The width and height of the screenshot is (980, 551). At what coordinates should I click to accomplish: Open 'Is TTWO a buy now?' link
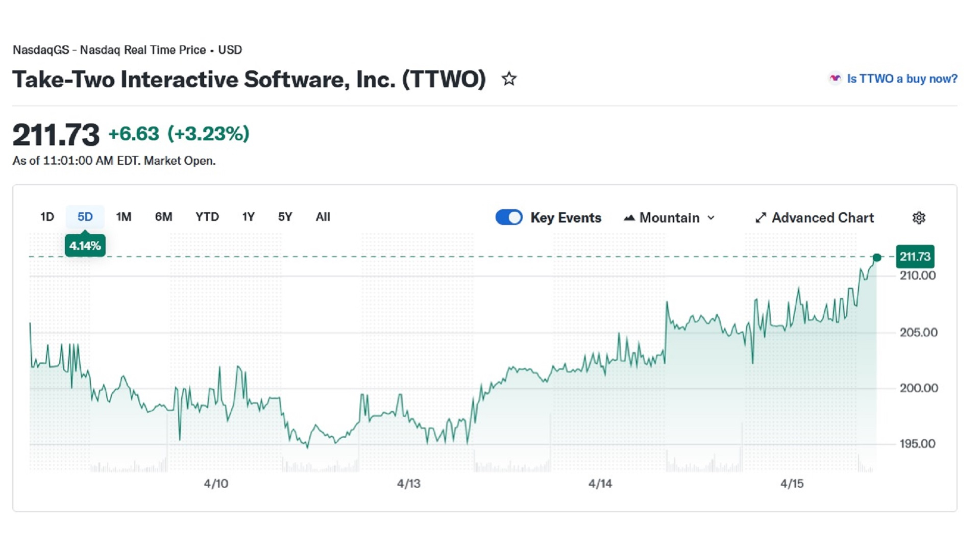coord(902,79)
